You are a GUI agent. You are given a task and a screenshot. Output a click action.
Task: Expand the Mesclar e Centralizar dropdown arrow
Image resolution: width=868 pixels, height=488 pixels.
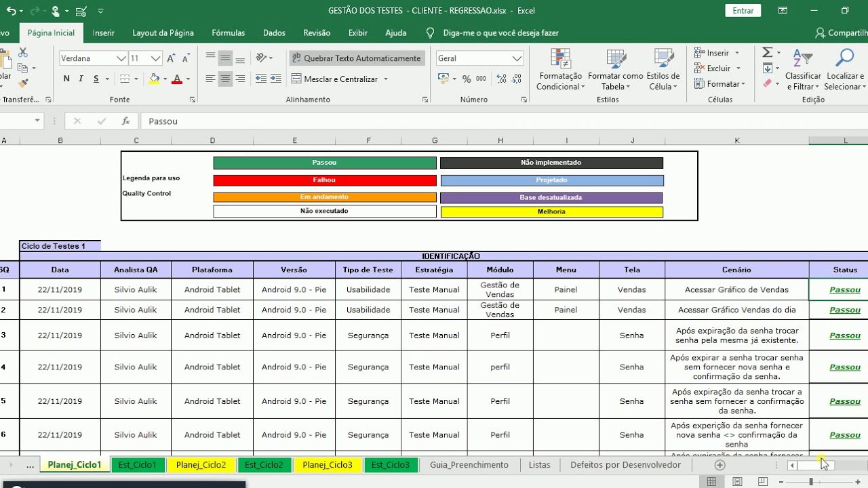[x=386, y=79]
